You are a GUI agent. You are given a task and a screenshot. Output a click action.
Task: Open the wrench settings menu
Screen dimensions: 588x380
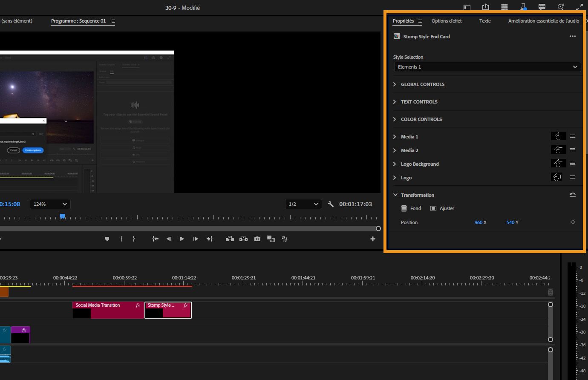pyautogui.click(x=331, y=204)
